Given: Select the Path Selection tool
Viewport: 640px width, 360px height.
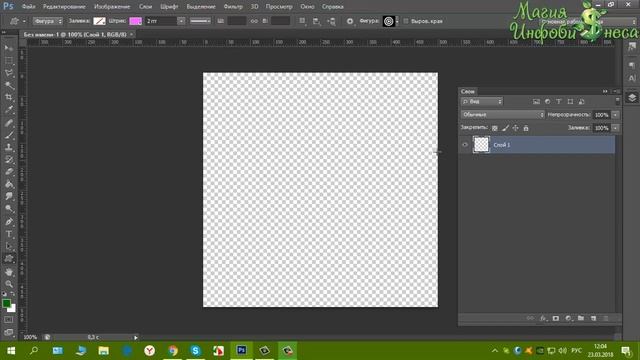Looking at the screenshot, I should pyautogui.click(x=9, y=247).
